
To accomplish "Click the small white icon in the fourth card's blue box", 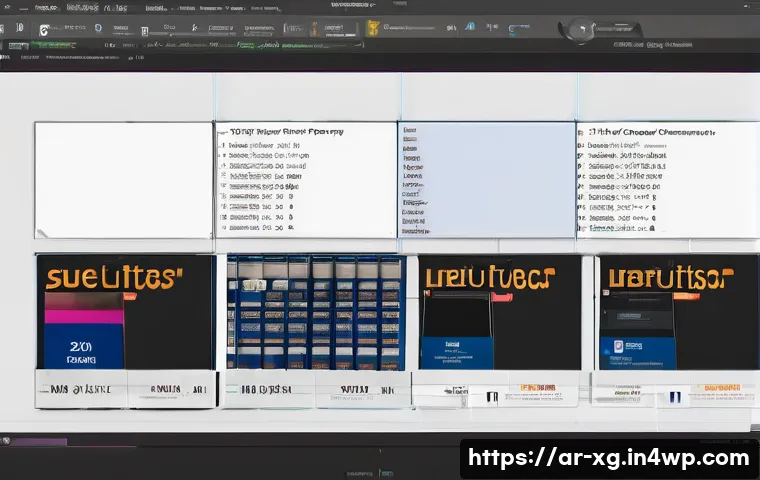I will coord(618,346).
